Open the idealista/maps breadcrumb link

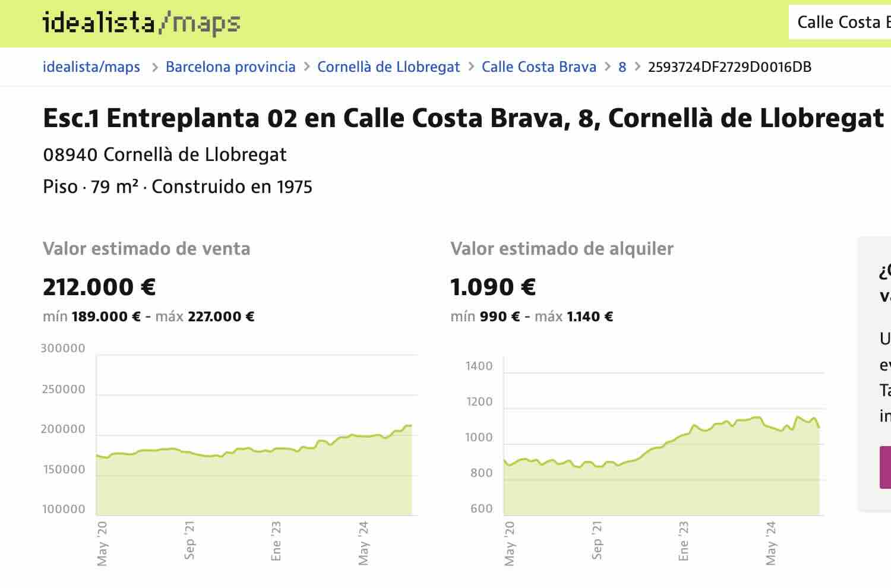(91, 67)
